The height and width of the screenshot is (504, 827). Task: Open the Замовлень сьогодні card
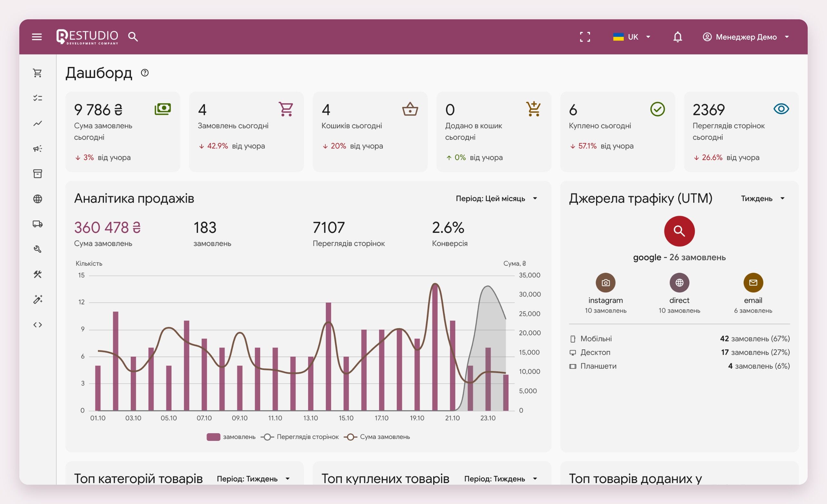246,132
